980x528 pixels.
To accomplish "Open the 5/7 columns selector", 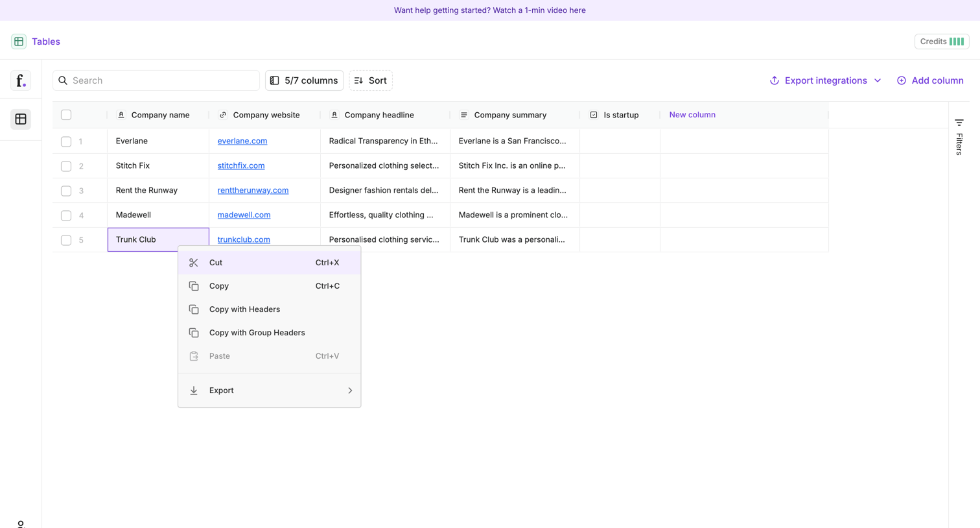I will [304, 80].
